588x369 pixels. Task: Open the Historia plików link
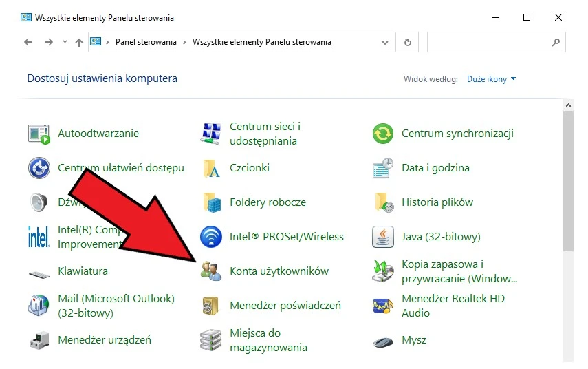[437, 202]
